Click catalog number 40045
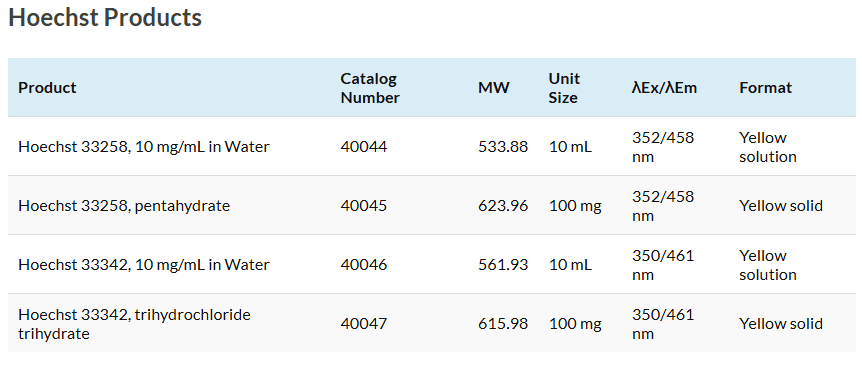Image resolution: width=862 pixels, height=367 pixels. tap(364, 205)
